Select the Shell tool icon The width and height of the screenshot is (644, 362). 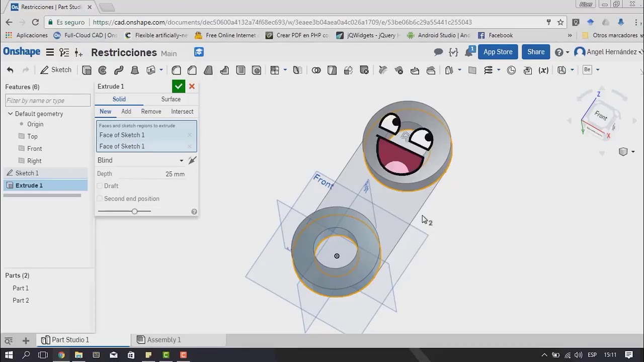(240, 70)
